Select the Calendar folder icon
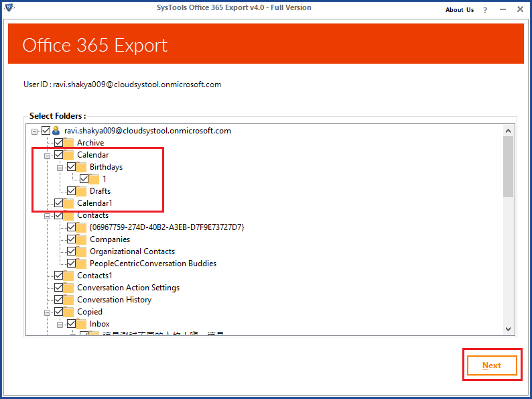Image resolution: width=532 pixels, height=399 pixels. click(68, 155)
